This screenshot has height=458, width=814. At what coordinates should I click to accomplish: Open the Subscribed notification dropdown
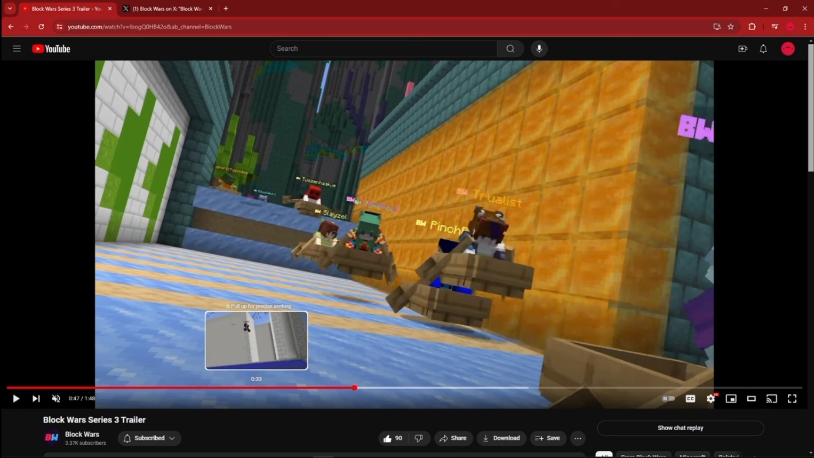click(150, 438)
